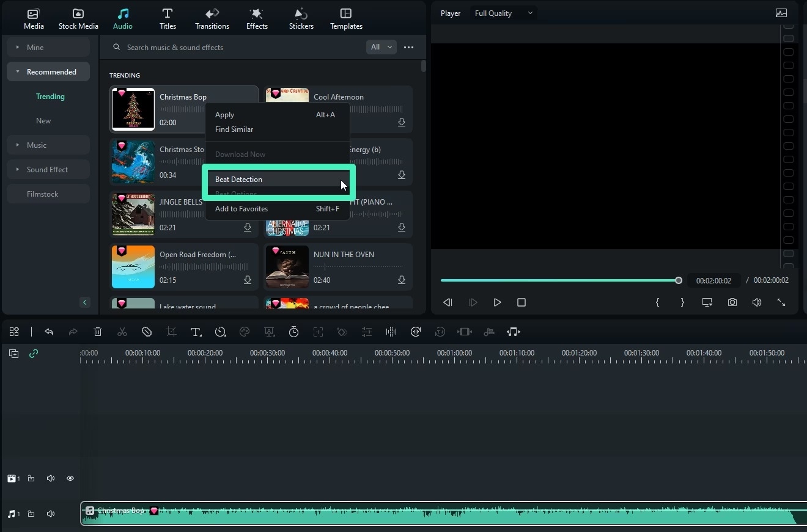This screenshot has height=532, width=807.
Task: Lock audio track 1
Action: 31,514
